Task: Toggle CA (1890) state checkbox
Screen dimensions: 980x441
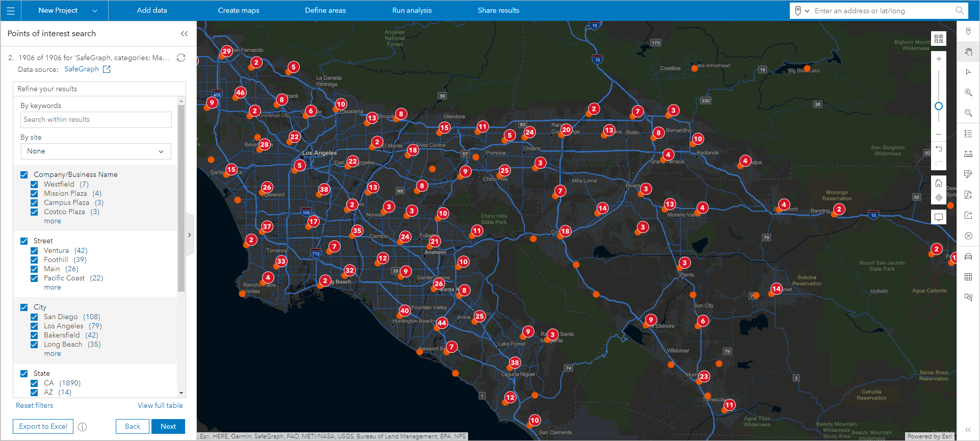Action: [34, 383]
